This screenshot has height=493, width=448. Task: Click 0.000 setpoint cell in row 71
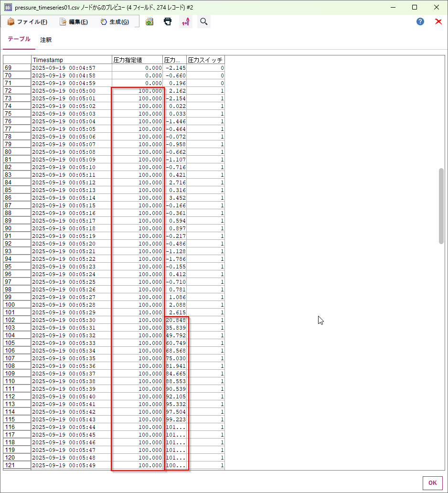point(138,83)
